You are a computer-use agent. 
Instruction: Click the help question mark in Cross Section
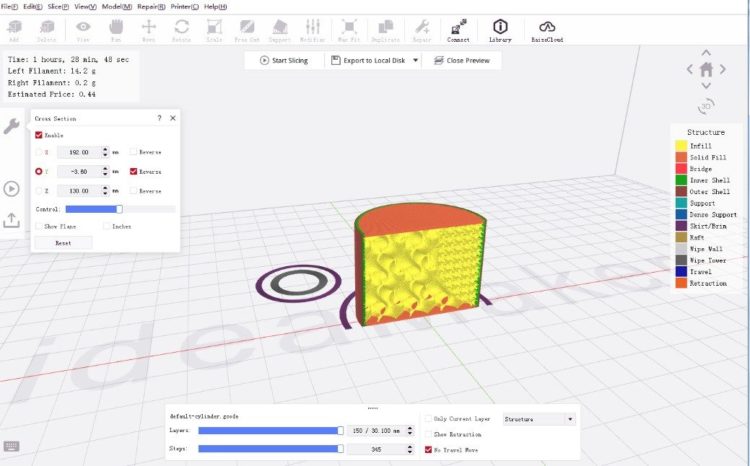[159, 118]
